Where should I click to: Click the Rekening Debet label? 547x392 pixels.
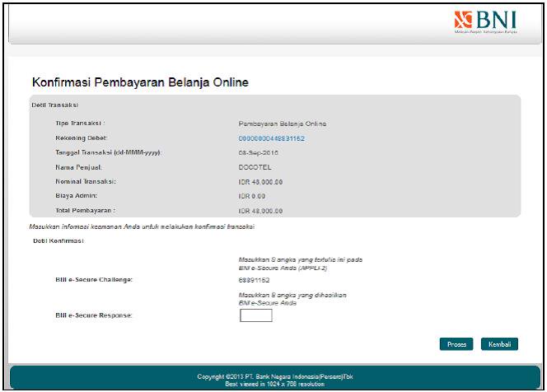coord(81,138)
